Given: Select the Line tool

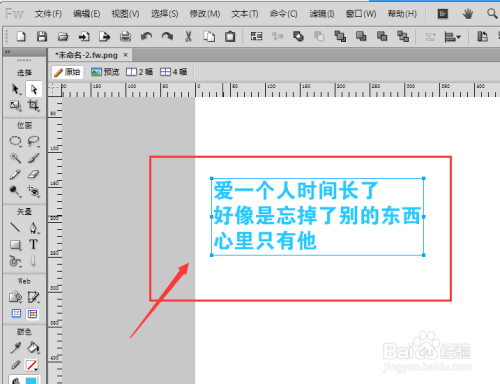Looking at the screenshot, I should [x=15, y=228].
